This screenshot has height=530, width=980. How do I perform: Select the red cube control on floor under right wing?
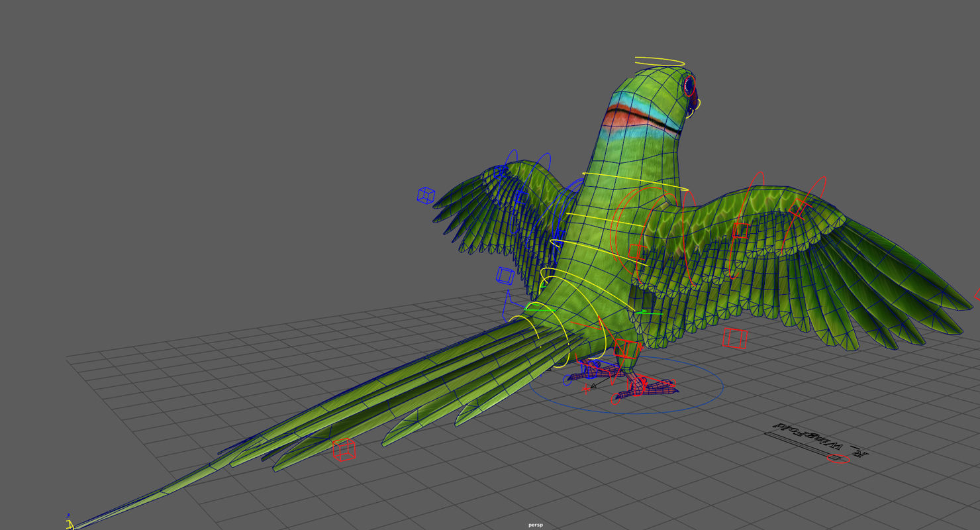click(735, 338)
